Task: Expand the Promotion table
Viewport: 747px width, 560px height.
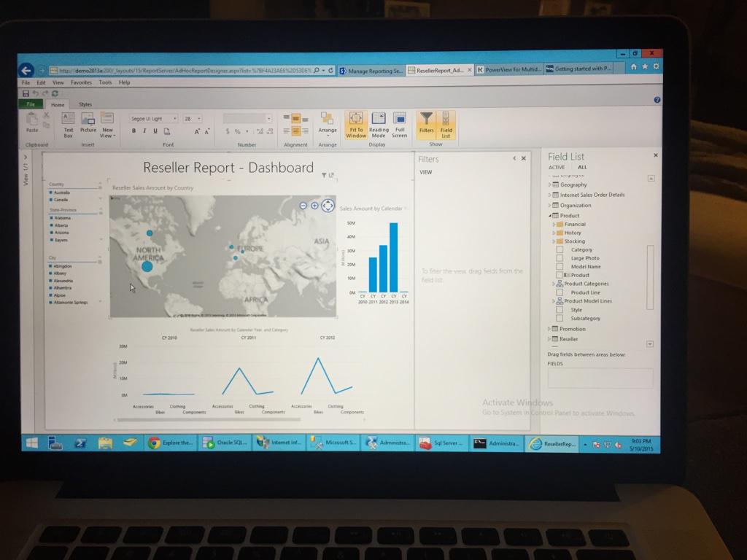Action: tap(549, 329)
